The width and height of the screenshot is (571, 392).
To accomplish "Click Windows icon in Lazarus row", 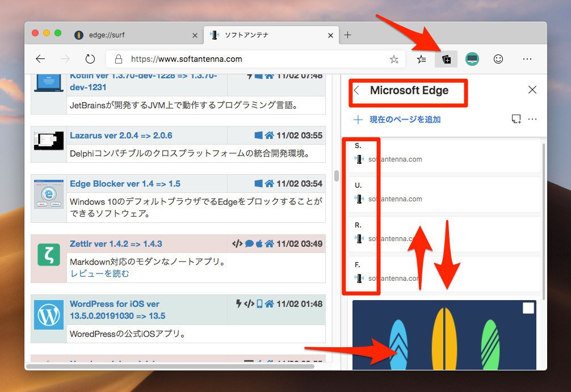I will point(259,136).
